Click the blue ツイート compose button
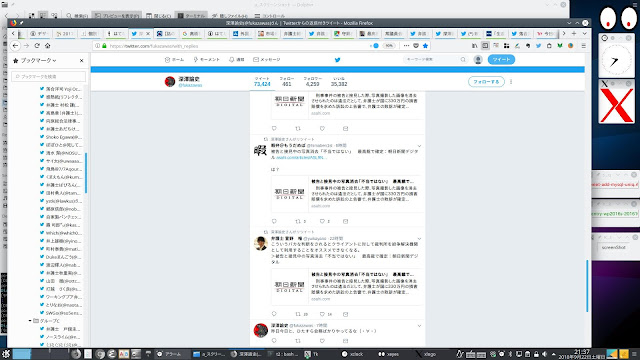Screen dimensions: 640x360 tap(501, 60)
